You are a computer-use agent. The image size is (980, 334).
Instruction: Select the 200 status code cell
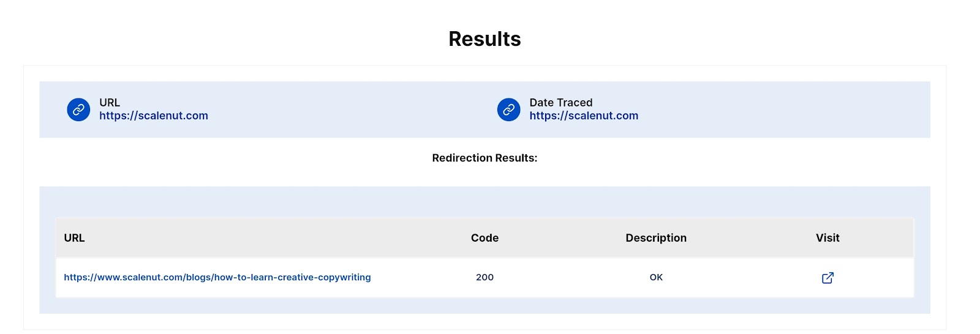click(x=484, y=278)
